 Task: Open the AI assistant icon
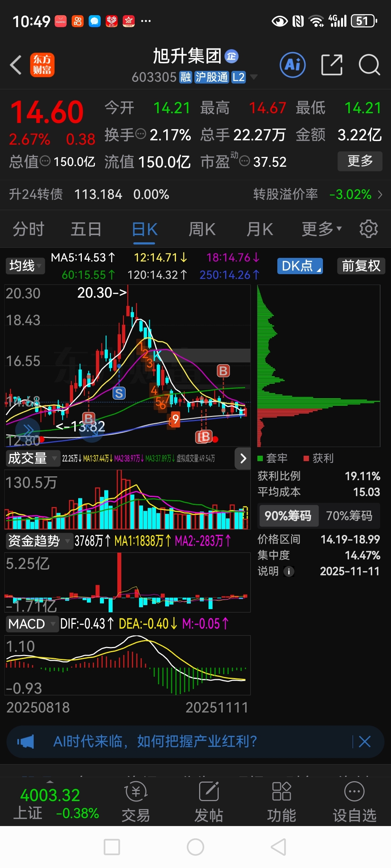point(293,65)
